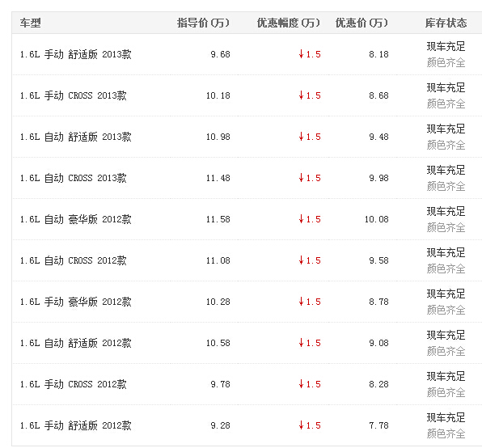Select the 优惠幅度(万) column header
The width and height of the screenshot is (482, 448).
coord(289,23)
